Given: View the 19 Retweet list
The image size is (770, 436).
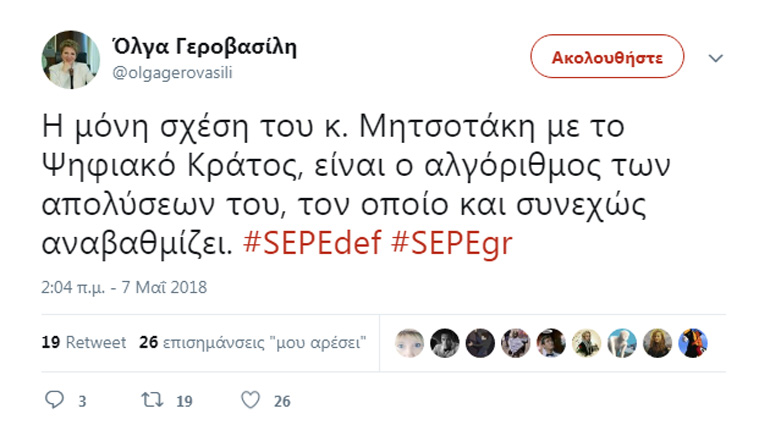Looking at the screenshot, I should 84,342.
